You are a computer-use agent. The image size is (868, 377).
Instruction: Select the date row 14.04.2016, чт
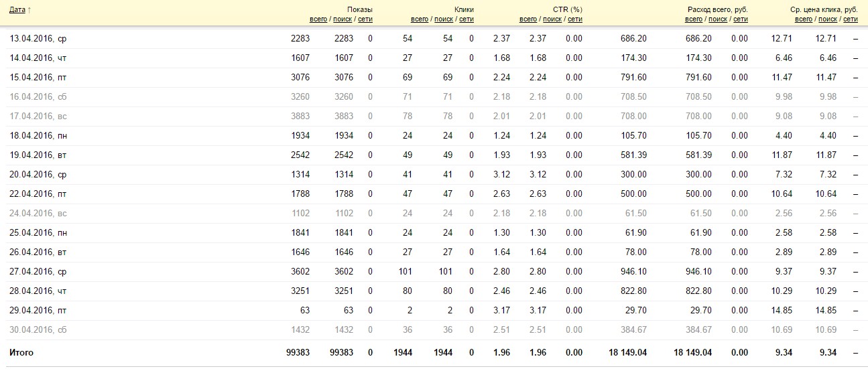click(38, 58)
